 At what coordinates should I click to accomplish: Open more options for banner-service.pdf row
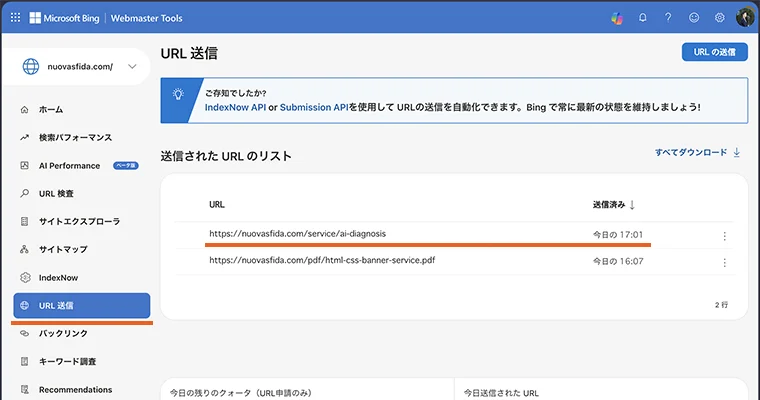click(725, 263)
